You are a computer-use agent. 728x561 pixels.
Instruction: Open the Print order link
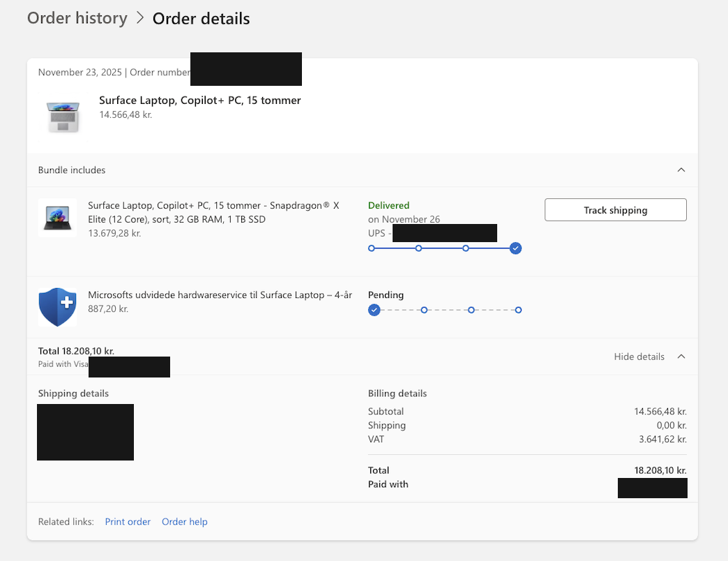tap(128, 521)
